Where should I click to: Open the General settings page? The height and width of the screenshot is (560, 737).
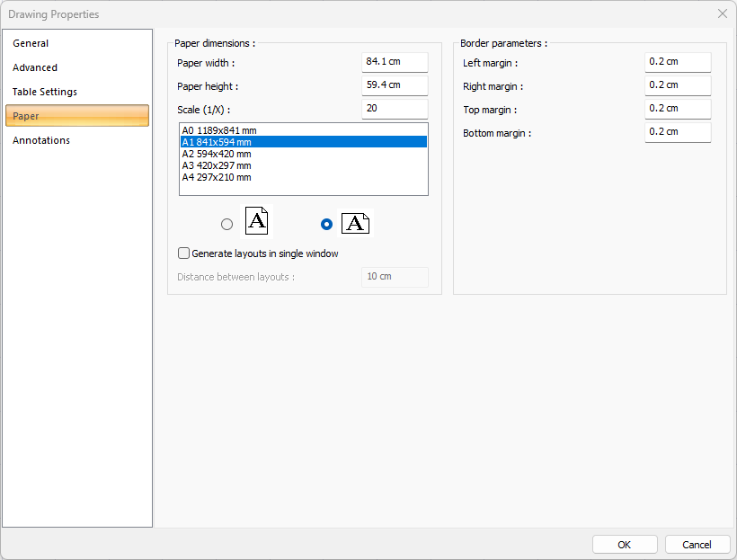click(31, 43)
